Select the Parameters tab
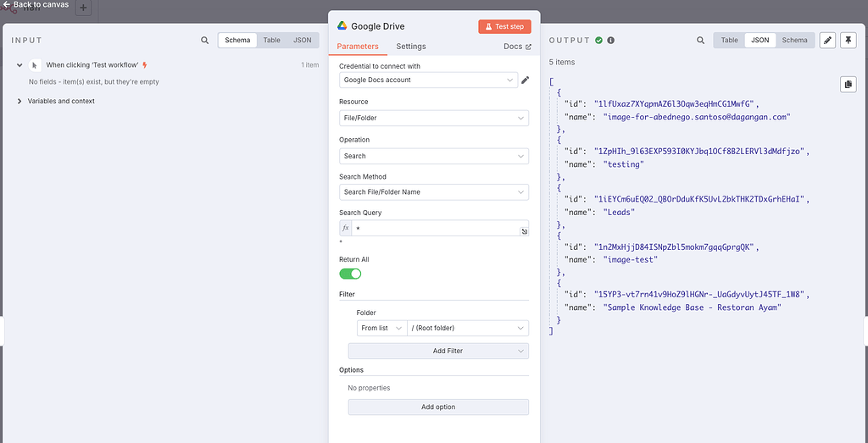The height and width of the screenshot is (443, 868). click(358, 46)
